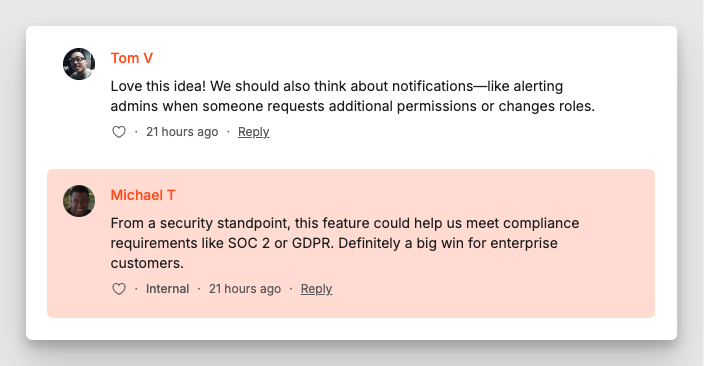Click the word customers in Michael's comment
This screenshot has height=366, width=704.
point(147,263)
